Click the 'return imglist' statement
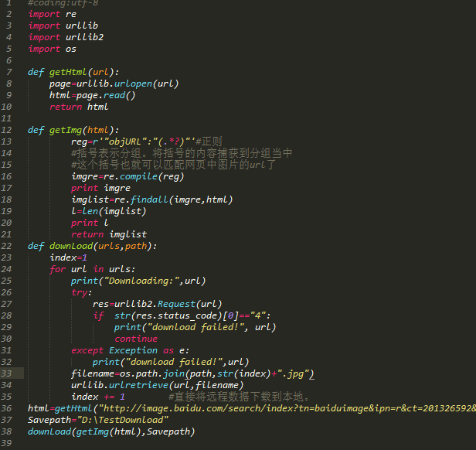Viewport: 476px width, 450px height. (x=109, y=234)
